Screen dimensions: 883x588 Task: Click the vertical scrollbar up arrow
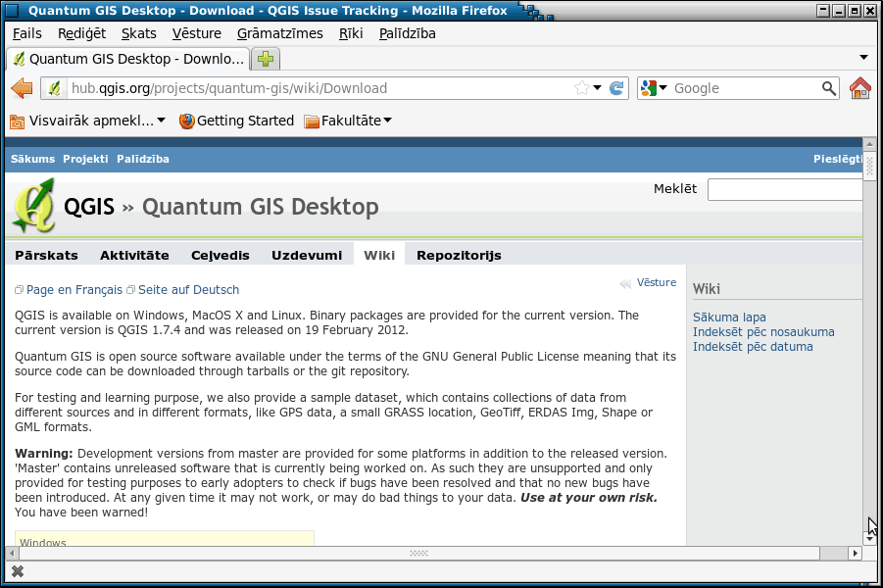point(869,144)
